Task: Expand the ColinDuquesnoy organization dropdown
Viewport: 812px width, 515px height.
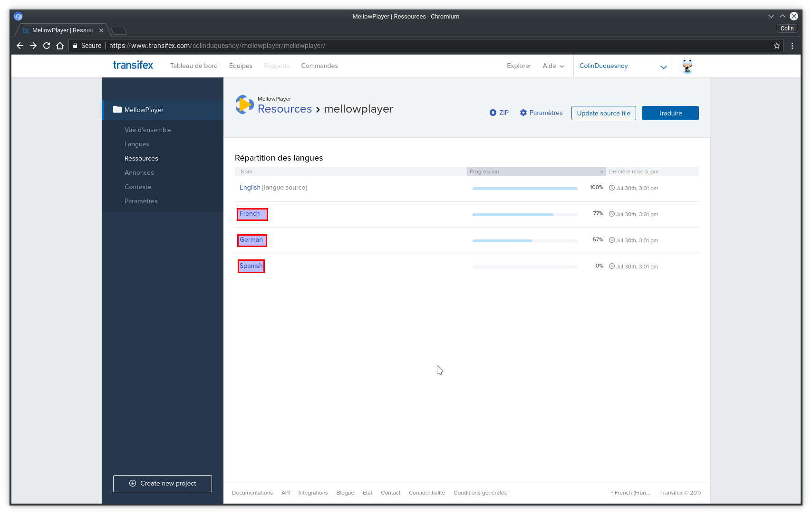Action: 623,66
